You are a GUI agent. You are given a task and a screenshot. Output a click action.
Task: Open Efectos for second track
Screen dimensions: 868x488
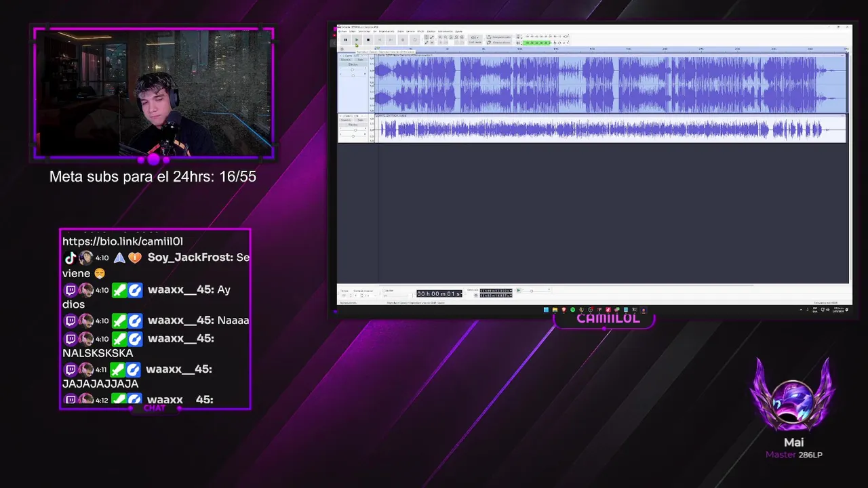(353, 125)
